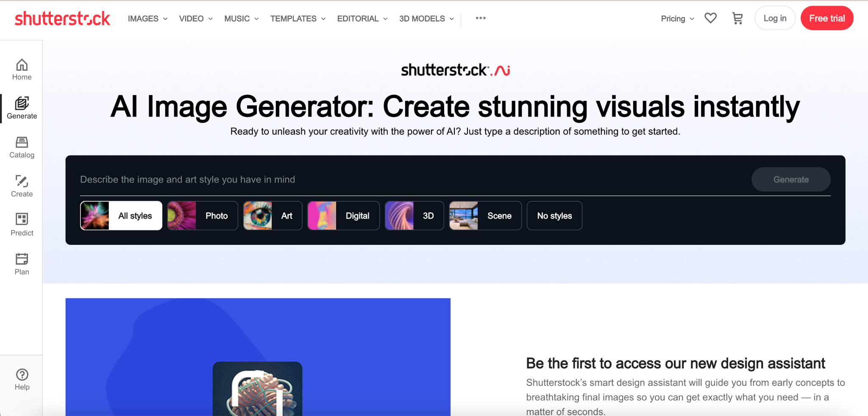Expand the Editorial dropdown menu
868x416 pixels.
(362, 19)
